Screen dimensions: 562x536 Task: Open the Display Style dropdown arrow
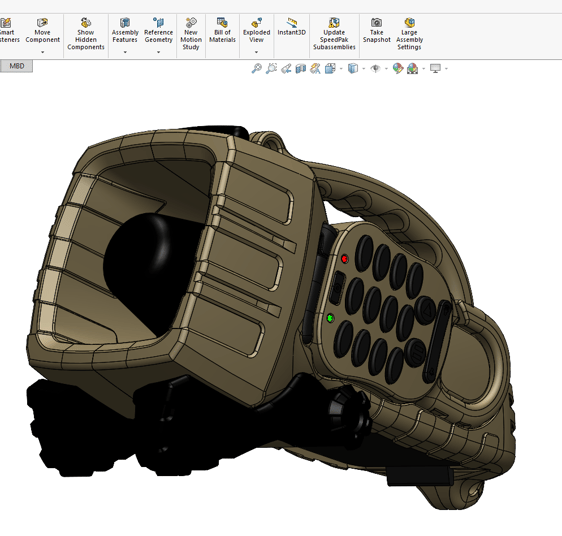(364, 68)
